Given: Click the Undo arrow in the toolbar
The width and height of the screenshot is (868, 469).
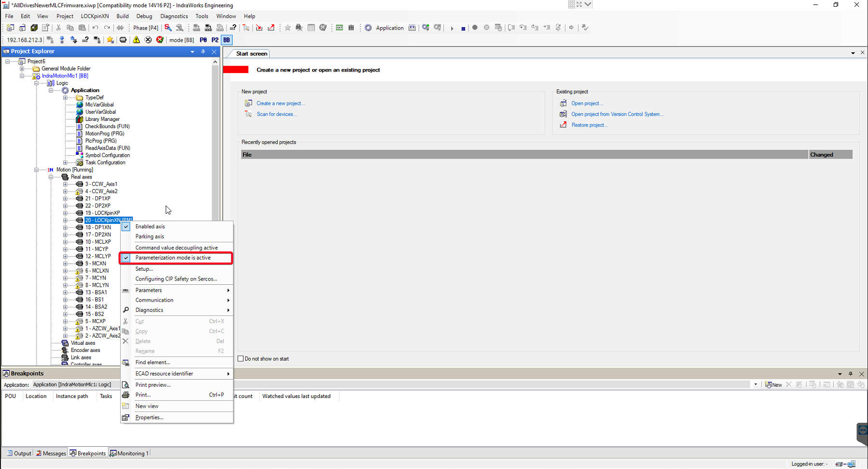Looking at the screenshot, I should (x=95, y=28).
